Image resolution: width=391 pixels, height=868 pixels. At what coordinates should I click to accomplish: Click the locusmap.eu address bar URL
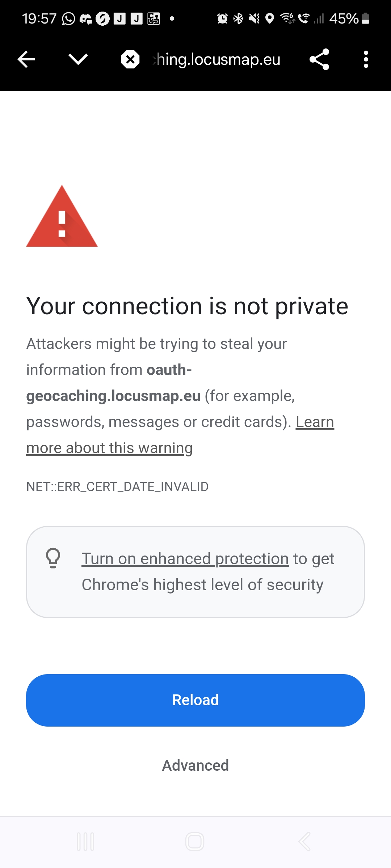click(x=216, y=59)
